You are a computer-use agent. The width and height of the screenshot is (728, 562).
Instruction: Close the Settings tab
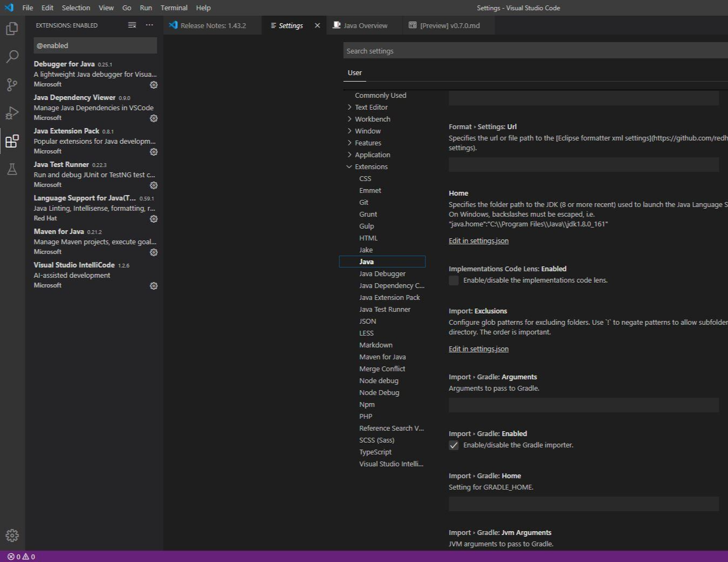pyautogui.click(x=317, y=25)
